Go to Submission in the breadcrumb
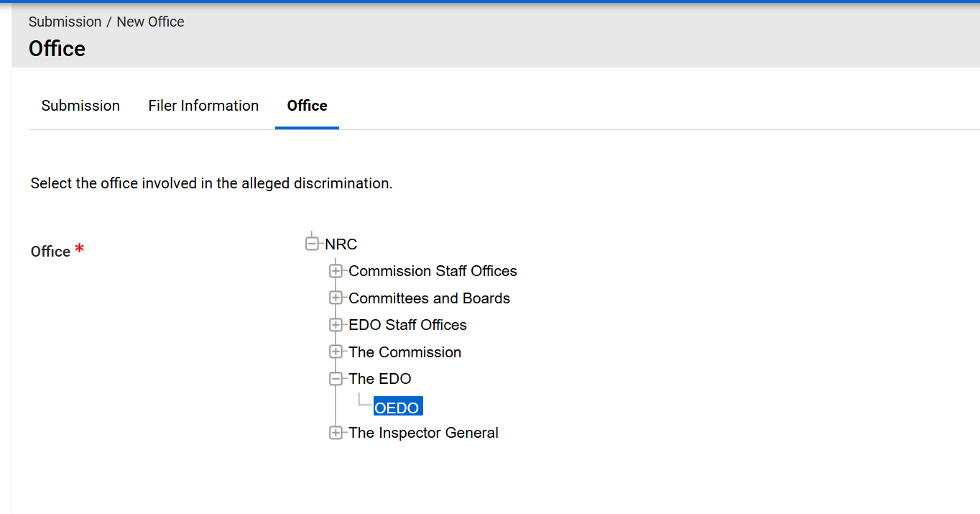The width and height of the screenshot is (980, 514). 65,22
